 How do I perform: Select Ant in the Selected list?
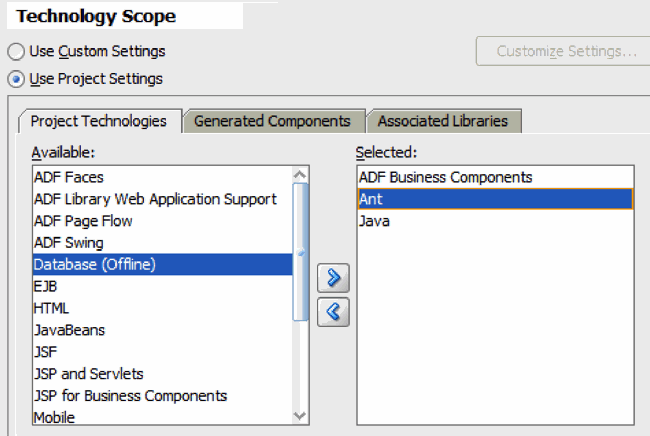(371, 199)
